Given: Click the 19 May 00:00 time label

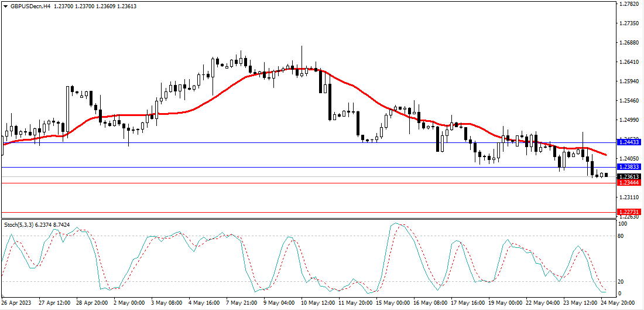Looking at the screenshot, I should click(x=506, y=302).
